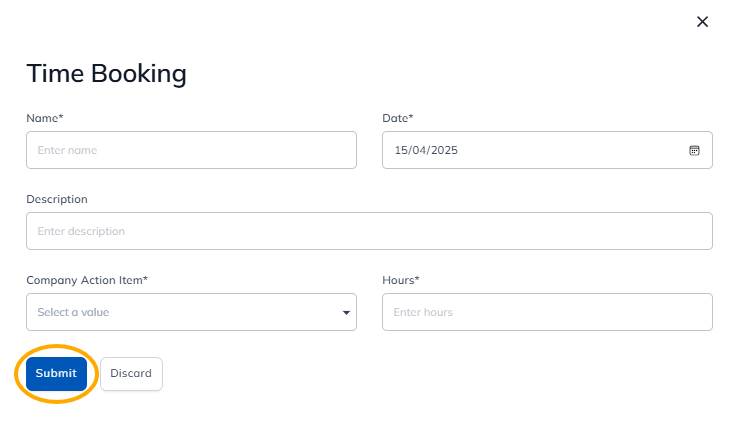Click the 'Time Booking' heading

point(106,73)
